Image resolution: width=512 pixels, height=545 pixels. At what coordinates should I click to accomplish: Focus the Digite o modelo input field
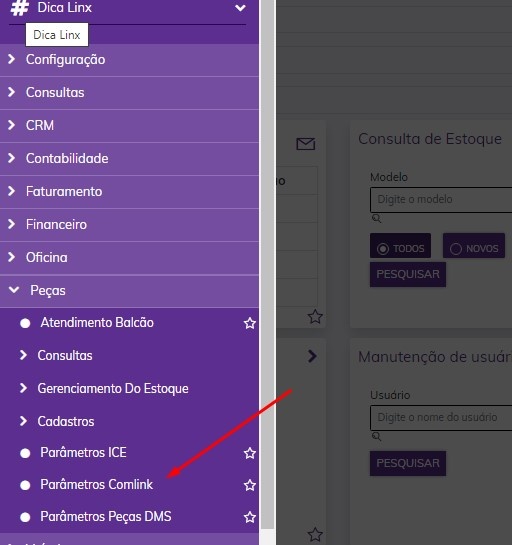pyautogui.click(x=441, y=200)
